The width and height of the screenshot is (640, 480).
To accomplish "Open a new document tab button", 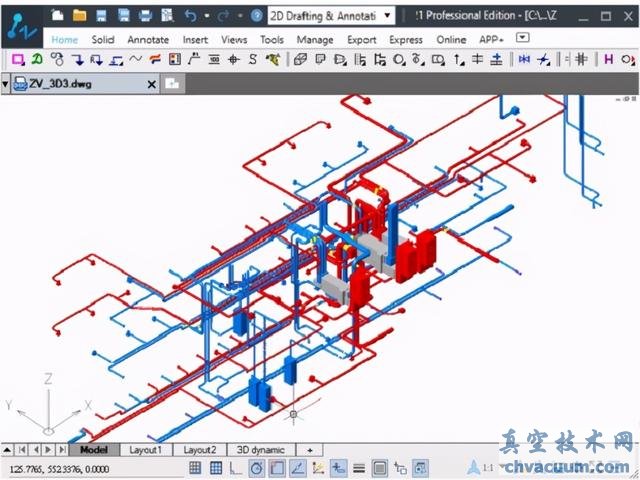I will pos(172,84).
